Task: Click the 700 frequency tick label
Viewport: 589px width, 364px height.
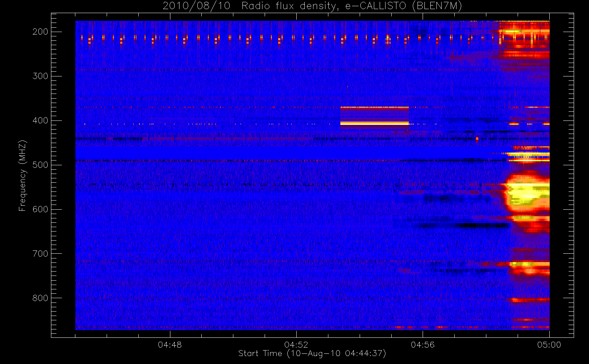Action: coord(40,254)
